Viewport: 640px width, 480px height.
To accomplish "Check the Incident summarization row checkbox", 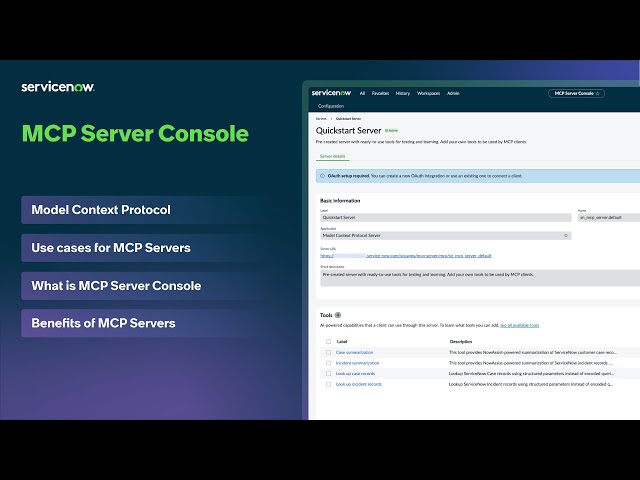I will point(329,363).
